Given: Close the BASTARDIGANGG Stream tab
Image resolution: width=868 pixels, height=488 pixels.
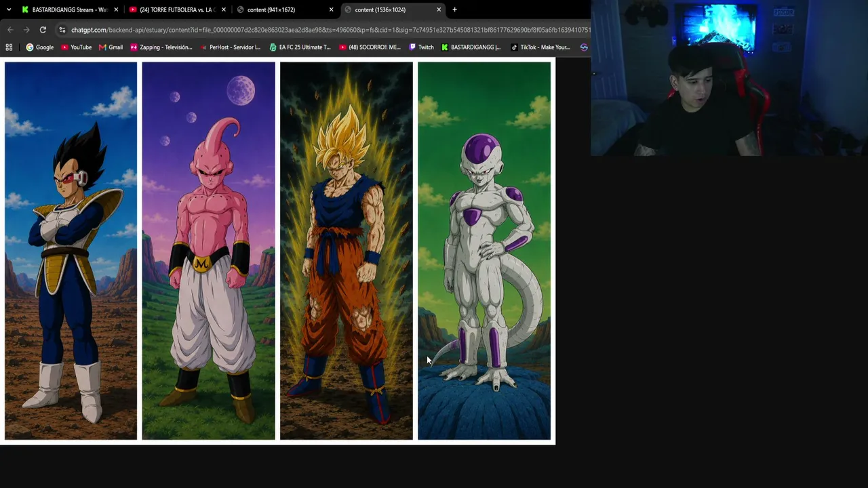Looking at the screenshot, I should point(116,9).
